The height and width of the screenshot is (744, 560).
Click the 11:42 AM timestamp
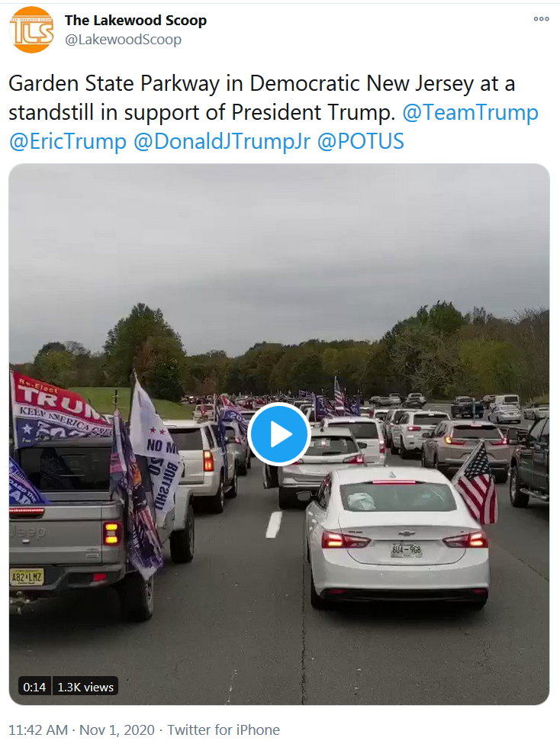pyautogui.click(x=38, y=730)
